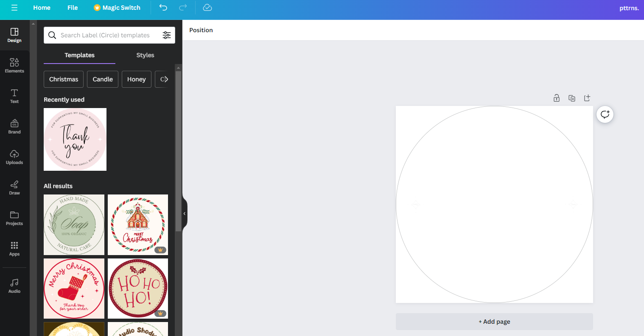This screenshot has width=644, height=336.
Task: Select the circle label canvas
Action: (x=494, y=204)
